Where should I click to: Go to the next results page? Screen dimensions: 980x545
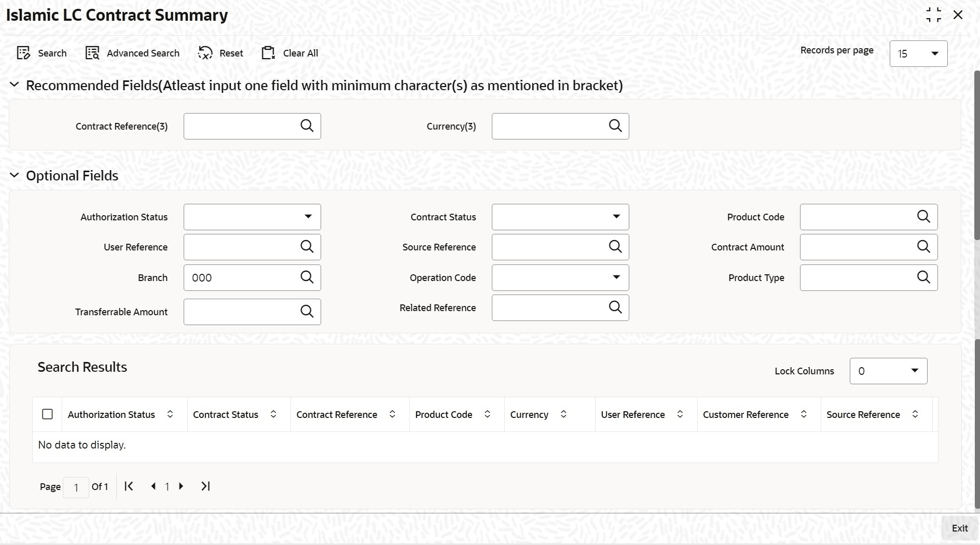(181, 486)
